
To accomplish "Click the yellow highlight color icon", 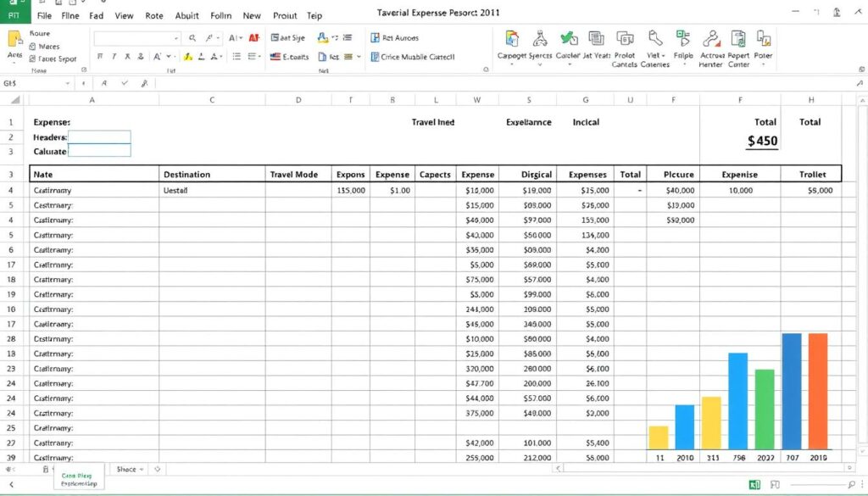I will (x=188, y=57).
